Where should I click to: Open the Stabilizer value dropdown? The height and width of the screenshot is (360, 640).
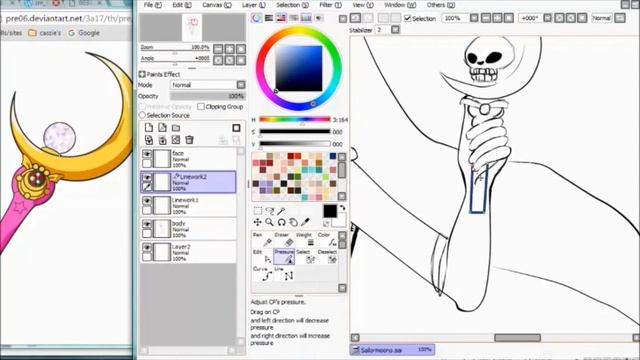[x=395, y=30]
